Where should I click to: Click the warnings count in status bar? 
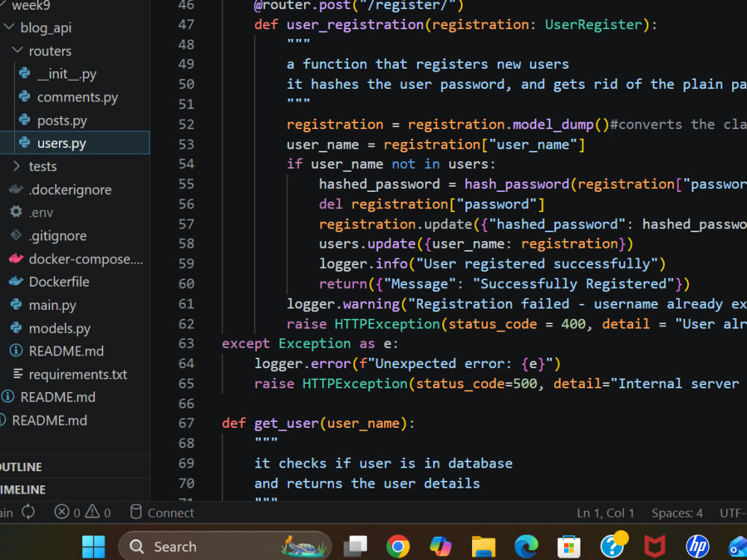coord(98,512)
